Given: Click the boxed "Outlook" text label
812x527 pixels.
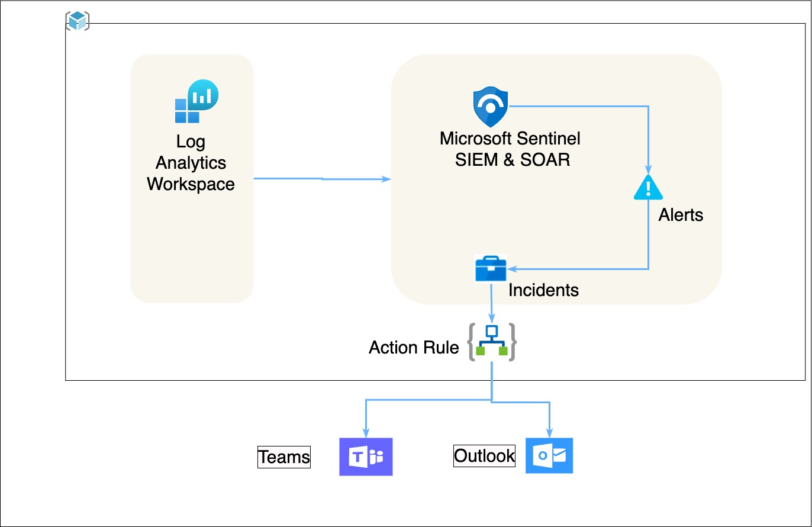Looking at the screenshot, I should coord(484,456).
